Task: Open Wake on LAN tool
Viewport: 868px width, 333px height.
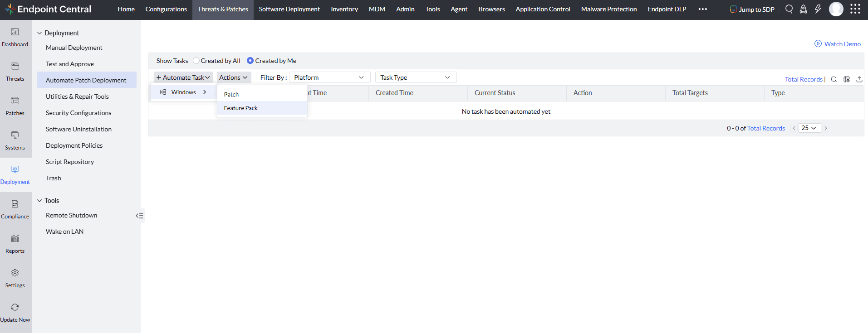Action: point(65,232)
